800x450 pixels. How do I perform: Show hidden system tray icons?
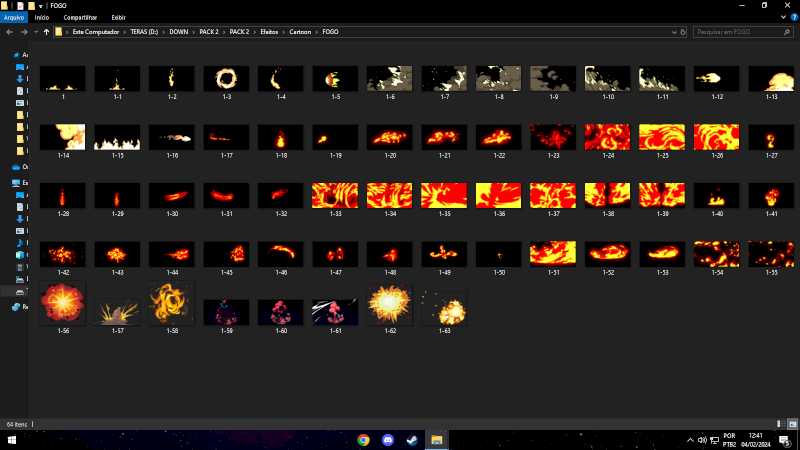click(689, 440)
